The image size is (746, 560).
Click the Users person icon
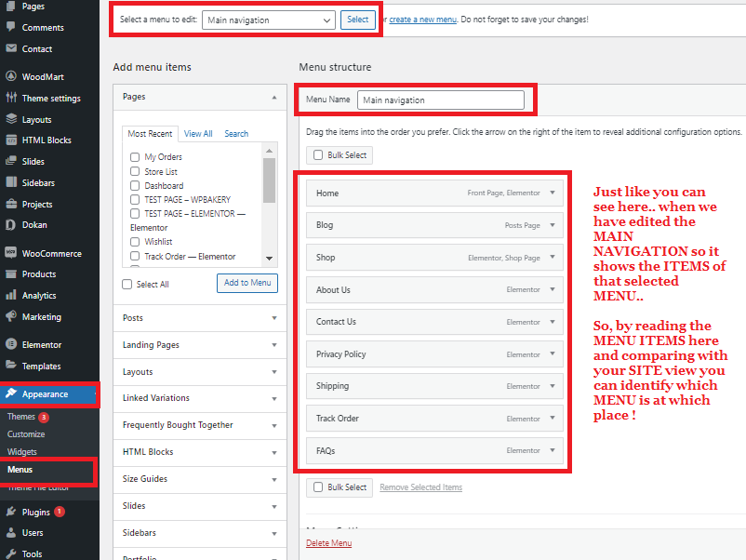(x=11, y=533)
